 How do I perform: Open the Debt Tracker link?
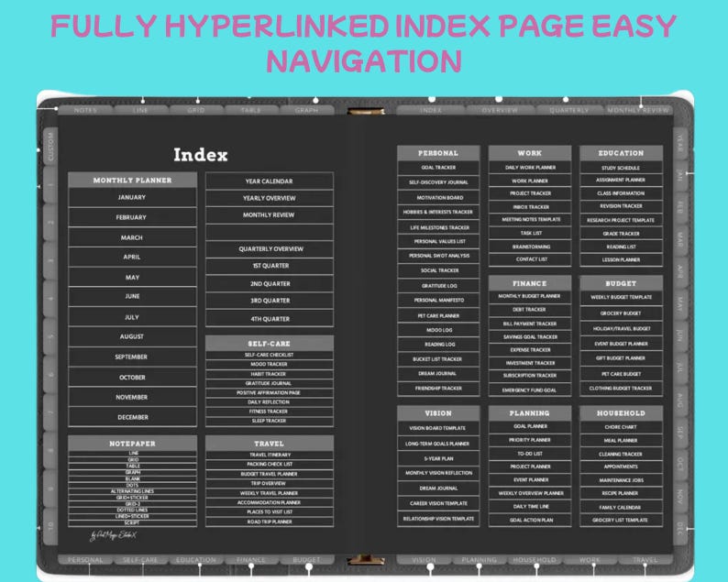point(530,310)
